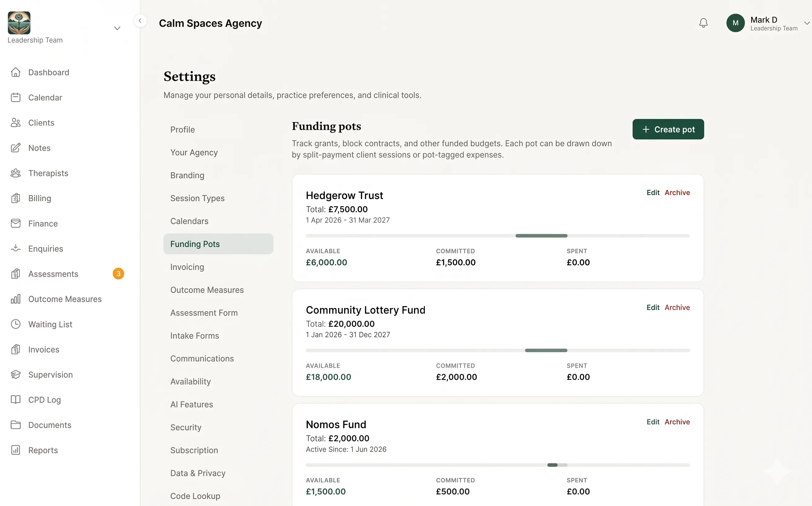Screen dimensions: 812x506
Task: Open Documents folder icon
Action: [x=15, y=425]
